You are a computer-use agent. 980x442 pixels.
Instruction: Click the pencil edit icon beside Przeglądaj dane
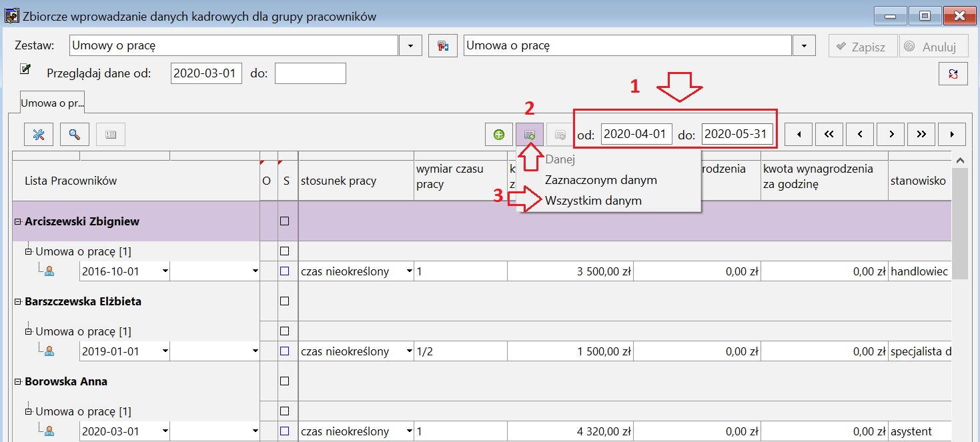tap(25, 69)
